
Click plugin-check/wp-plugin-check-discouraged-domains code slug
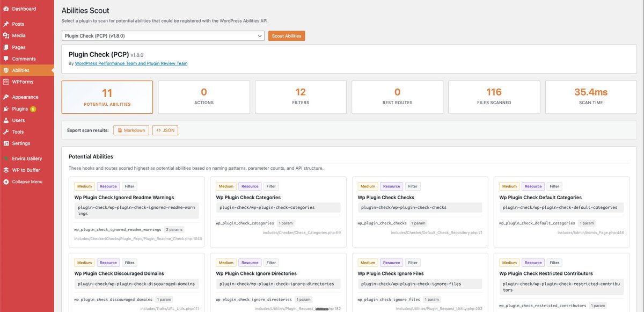coord(136,284)
